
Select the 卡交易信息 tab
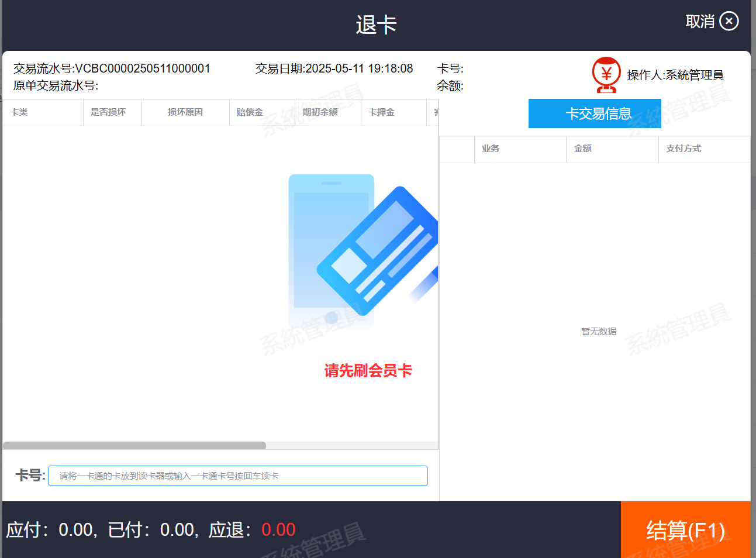(595, 113)
